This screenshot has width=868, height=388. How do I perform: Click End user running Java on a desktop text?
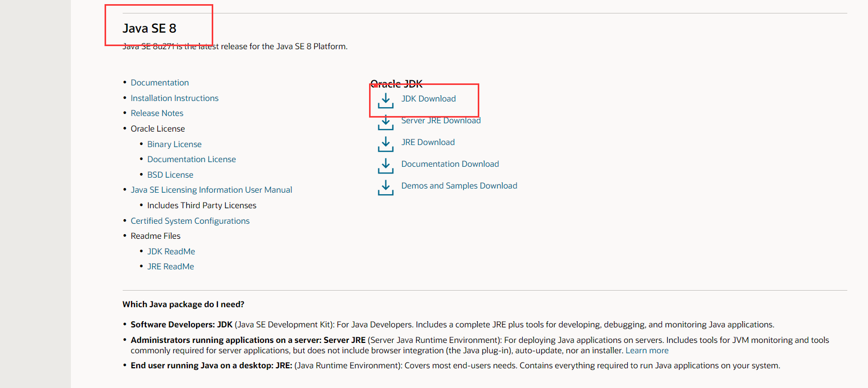[211, 365]
